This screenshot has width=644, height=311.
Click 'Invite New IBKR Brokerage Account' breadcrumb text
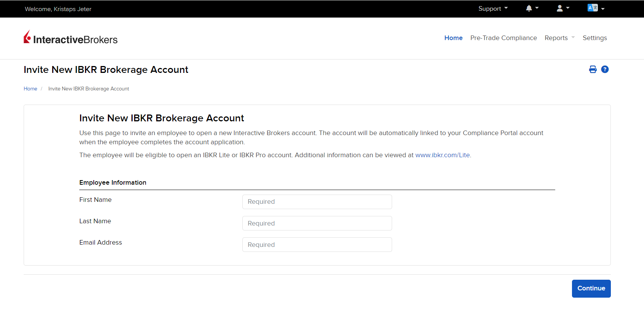tap(88, 89)
